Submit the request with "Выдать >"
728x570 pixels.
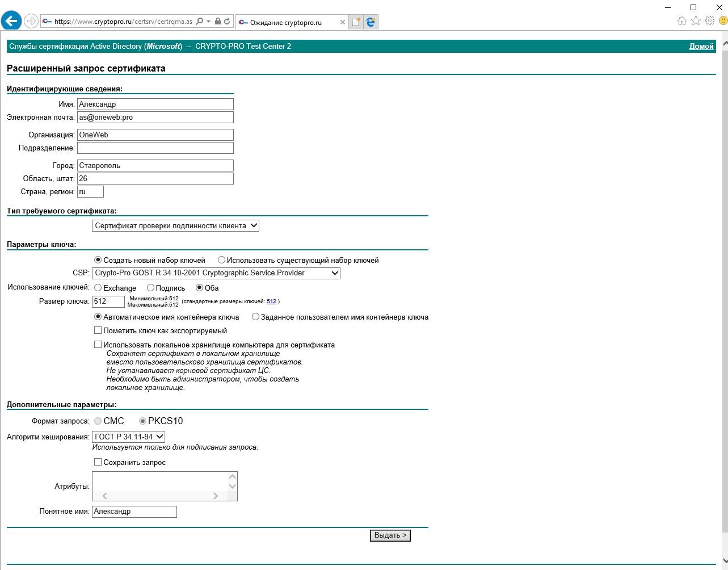coord(390,535)
